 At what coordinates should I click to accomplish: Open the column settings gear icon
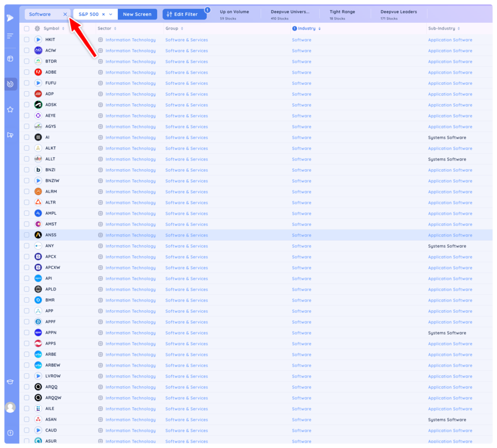tap(37, 29)
